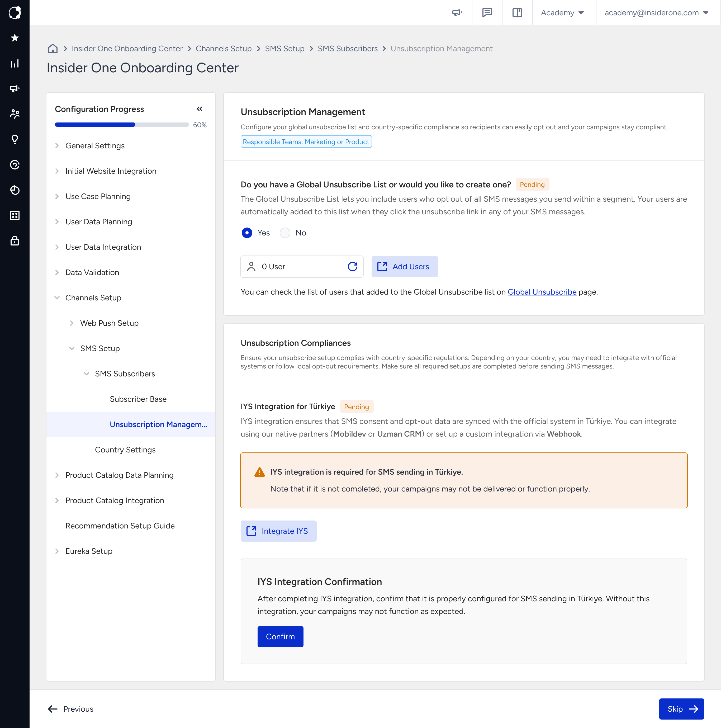Click the Skip button
The image size is (721, 728).
point(681,709)
